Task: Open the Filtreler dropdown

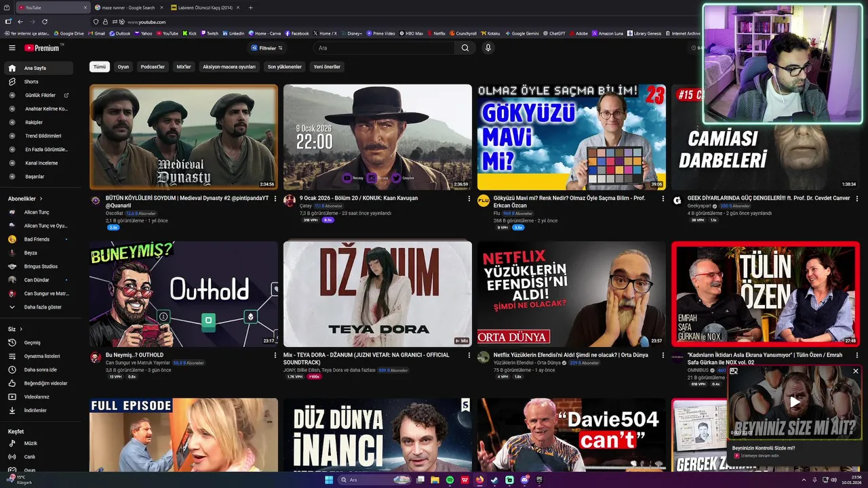Action: pyautogui.click(x=267, y=48)
